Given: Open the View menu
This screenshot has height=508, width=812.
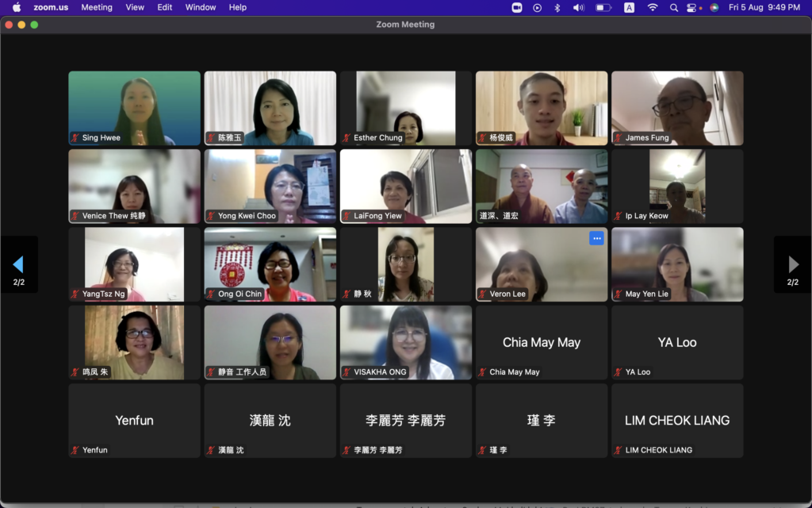Looking at the screenshot, I should (x=135, y=7).
